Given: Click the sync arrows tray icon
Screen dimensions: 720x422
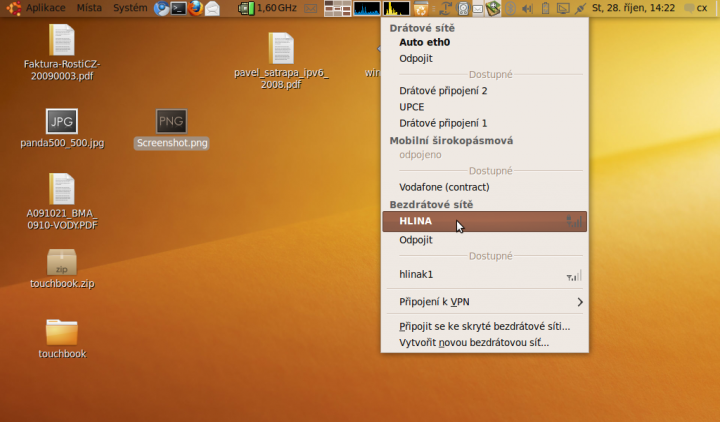Looking at the screenshot, I should tap(445, 8).
